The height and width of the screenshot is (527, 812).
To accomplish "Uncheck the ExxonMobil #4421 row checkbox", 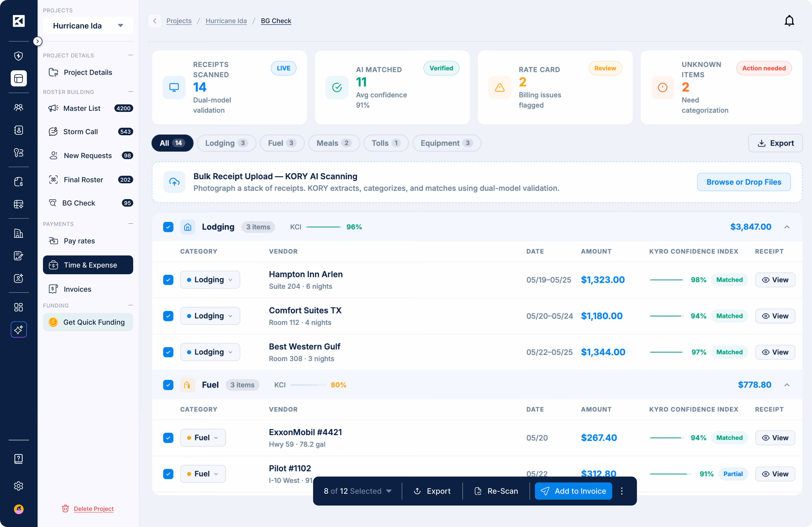I will 168,438.
